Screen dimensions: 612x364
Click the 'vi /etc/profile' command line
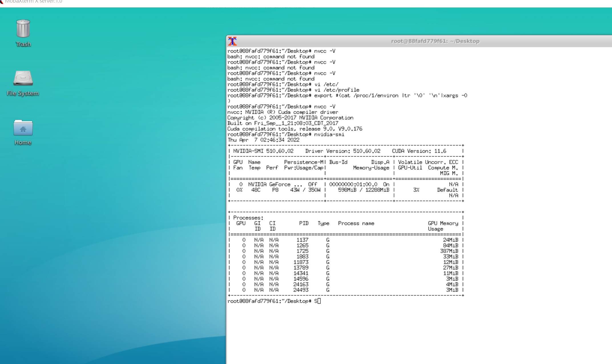(336, 90)
